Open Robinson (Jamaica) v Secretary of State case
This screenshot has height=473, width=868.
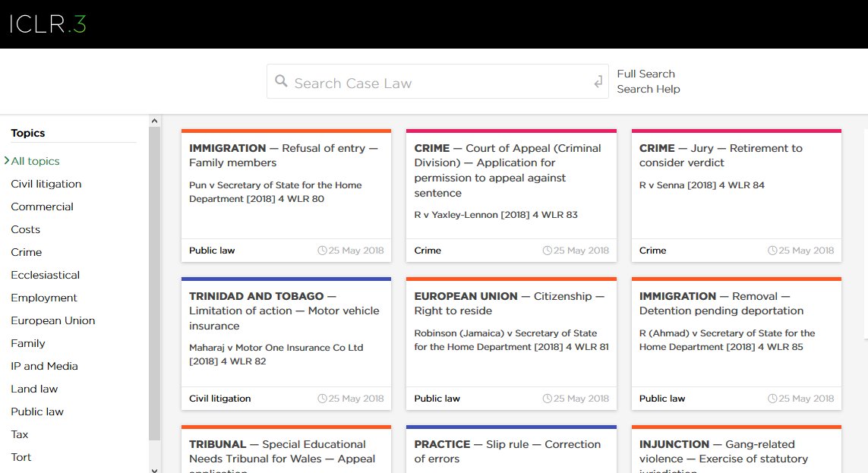coord(512,340)
